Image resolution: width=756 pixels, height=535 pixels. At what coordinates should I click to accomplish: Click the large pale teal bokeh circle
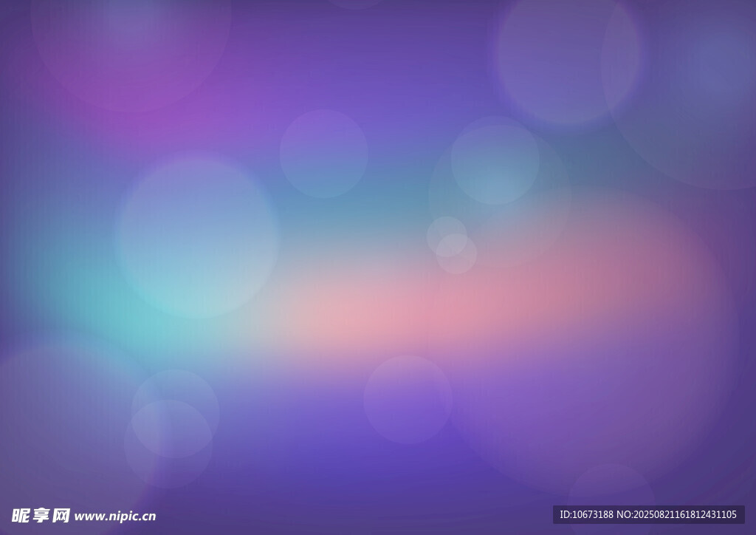click(197, 236)
